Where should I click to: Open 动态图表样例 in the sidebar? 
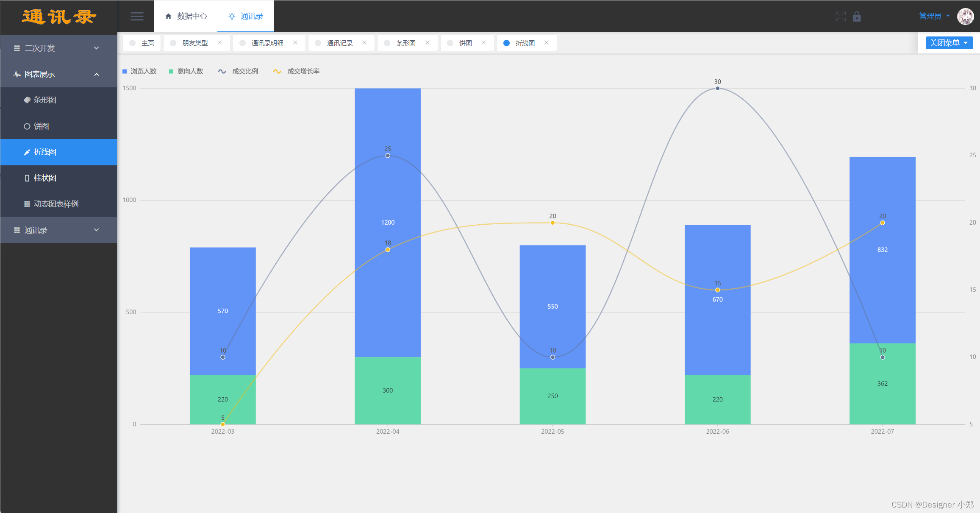coord(56,204)
